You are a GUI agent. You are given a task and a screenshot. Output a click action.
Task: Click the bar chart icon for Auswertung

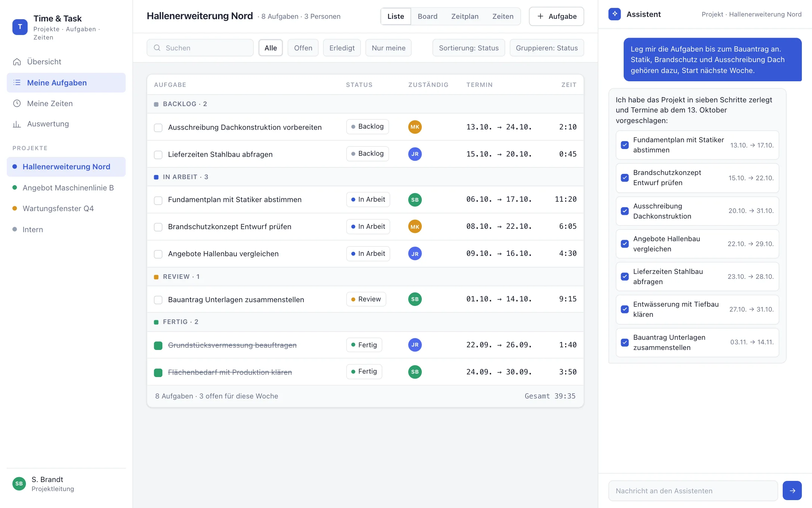(x=17, y=124)
